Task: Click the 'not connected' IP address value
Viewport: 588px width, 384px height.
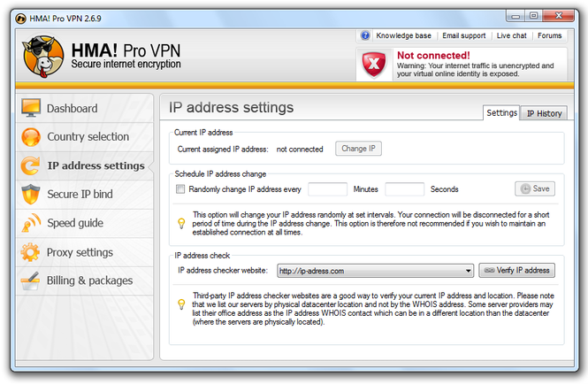Action: [300, 150]
